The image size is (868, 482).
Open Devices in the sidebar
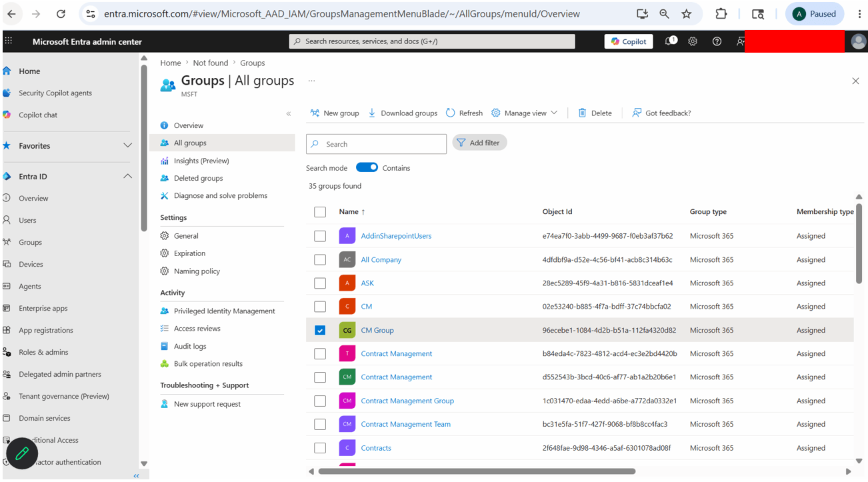pos(31,264)
